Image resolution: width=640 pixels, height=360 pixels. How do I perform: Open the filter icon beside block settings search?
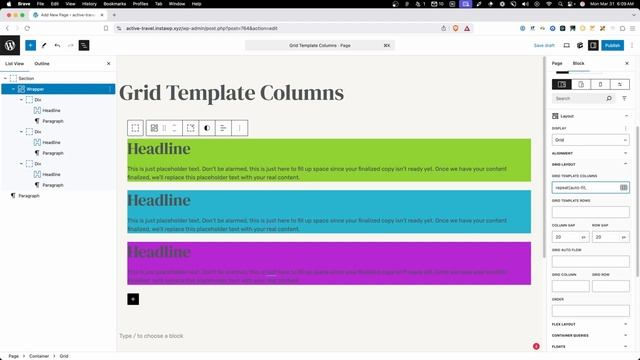624,98
